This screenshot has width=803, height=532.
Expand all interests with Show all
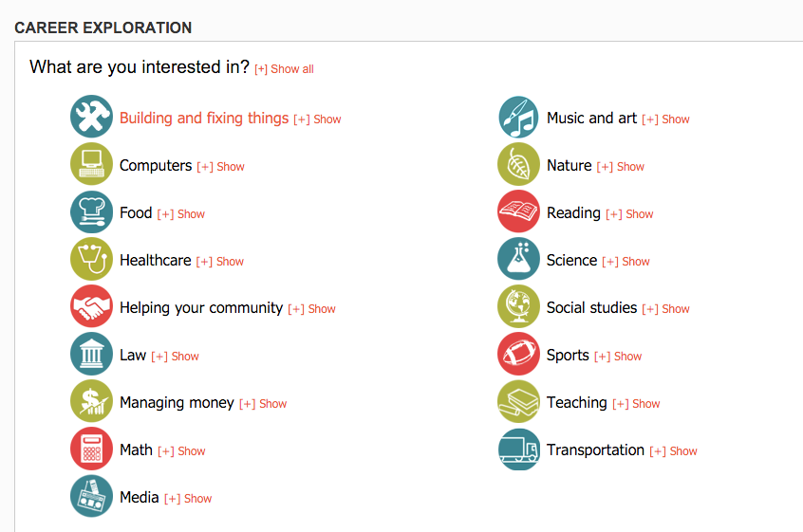[284, 69]
